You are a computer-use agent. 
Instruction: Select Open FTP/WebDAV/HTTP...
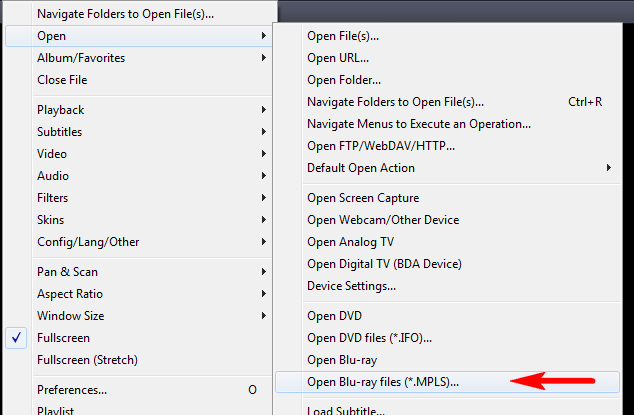tap(447, 146)
